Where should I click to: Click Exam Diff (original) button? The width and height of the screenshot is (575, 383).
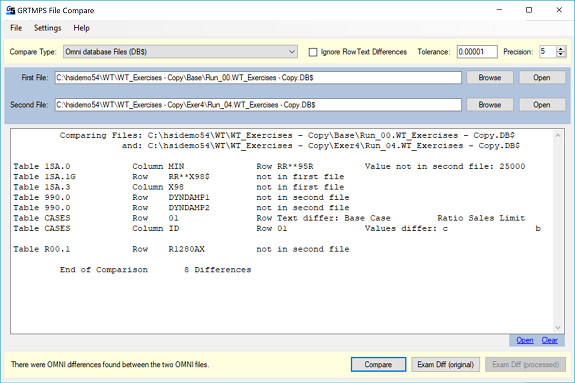tap(446, 364)
